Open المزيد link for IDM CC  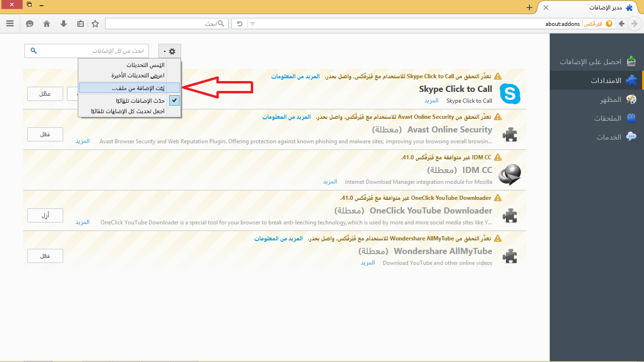[x=330, y=181]
